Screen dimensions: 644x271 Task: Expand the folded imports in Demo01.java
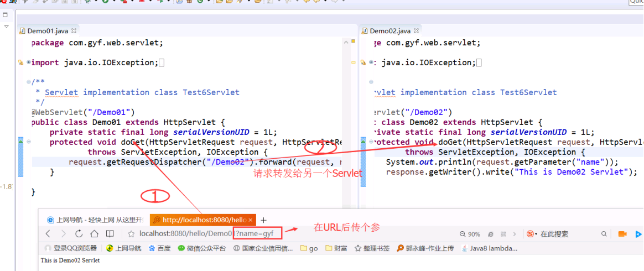point(28,62)
